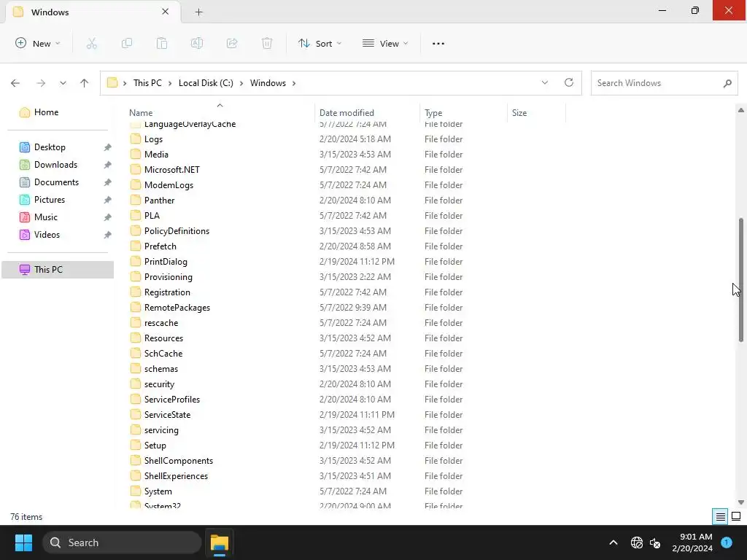
Task: Select This PC in navigation pane
Action: (58, 270)
